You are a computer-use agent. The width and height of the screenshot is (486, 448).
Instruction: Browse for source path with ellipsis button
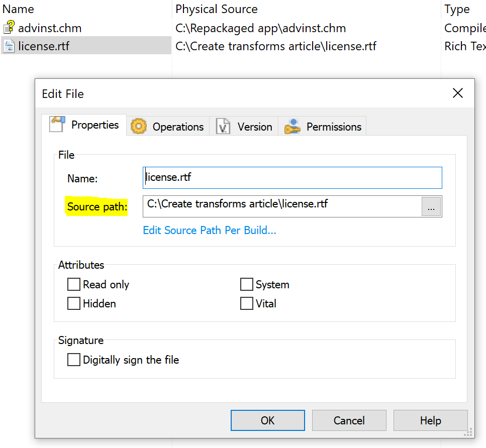tap(431, 206)
